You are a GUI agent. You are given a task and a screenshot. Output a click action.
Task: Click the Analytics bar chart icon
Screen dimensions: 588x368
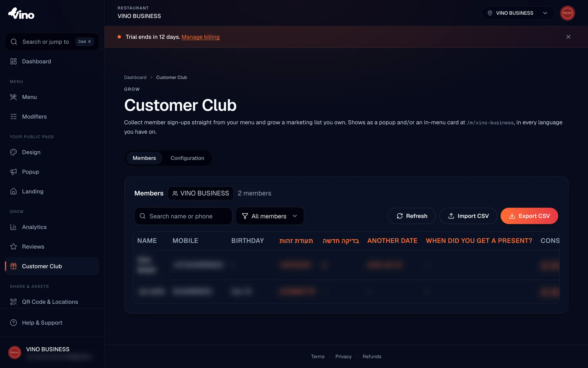[x=13, y=227]
